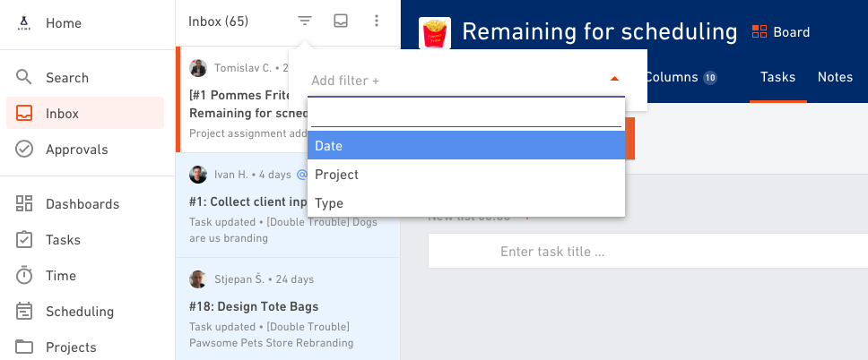Open the inbox filter icon
The width and height of the screenshot is (868, 360).
coord(305,21)
